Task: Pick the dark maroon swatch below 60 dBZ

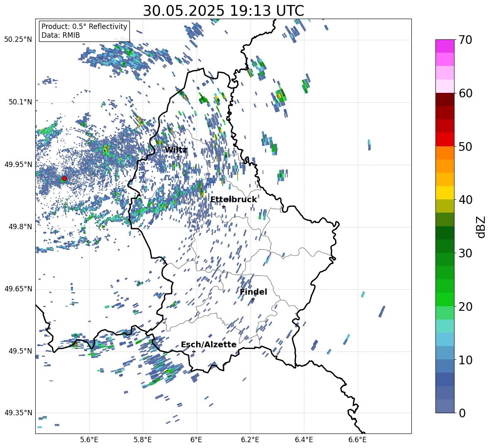Action: pos(445,99)
